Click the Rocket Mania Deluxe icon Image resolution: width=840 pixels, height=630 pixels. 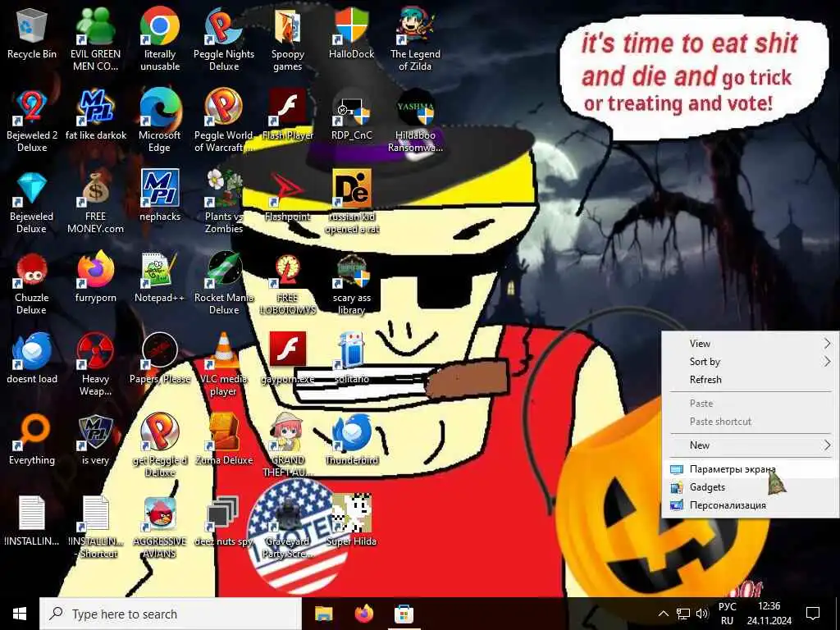tap(224, 271)
